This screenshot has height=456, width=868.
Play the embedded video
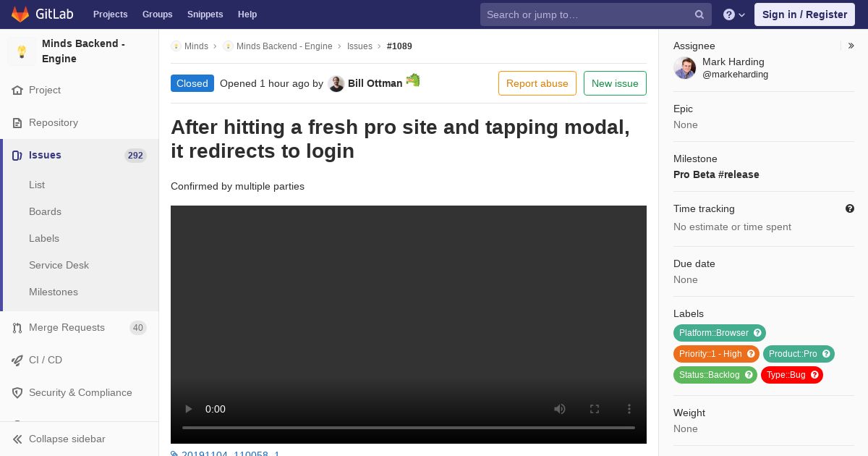tap(189, 409)
